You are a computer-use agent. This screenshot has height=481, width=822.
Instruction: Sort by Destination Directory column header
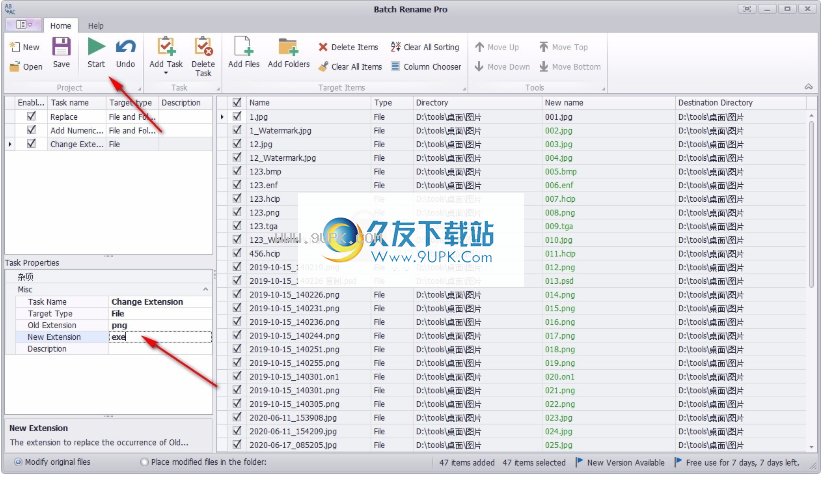coord(740,103)
